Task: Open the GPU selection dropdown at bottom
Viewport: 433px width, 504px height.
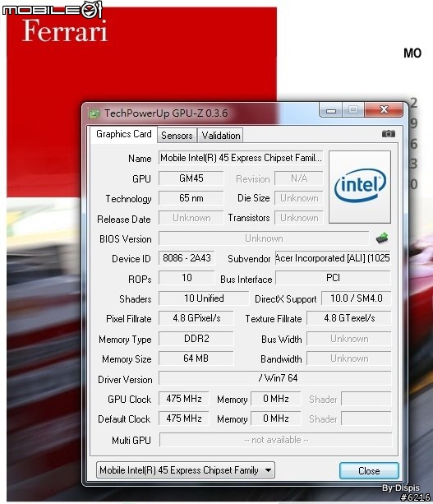Action: [186, 470]
